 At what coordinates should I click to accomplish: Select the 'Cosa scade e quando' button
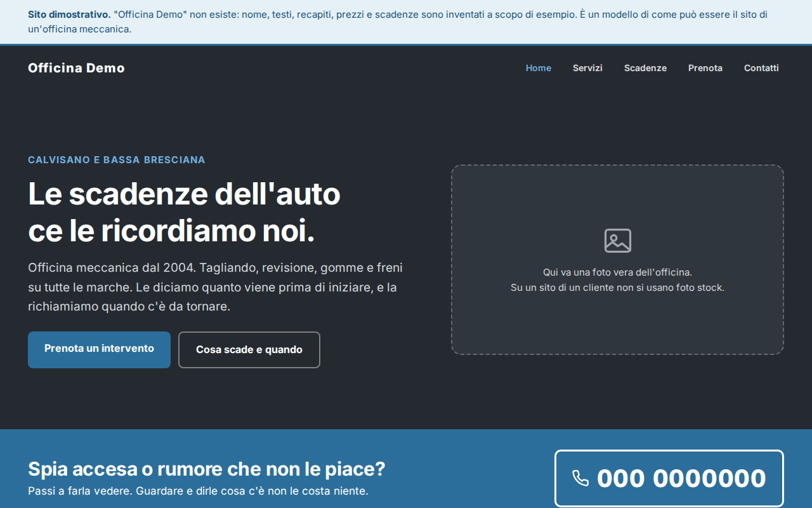coord(249,350)
